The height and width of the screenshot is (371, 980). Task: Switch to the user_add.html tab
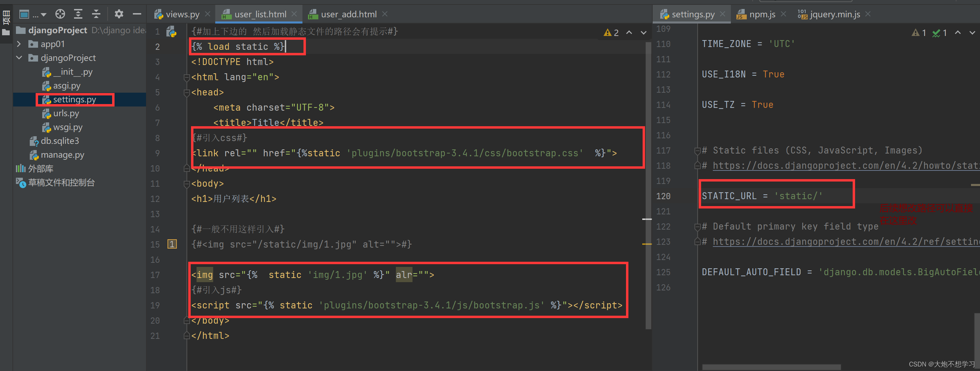pos(343,15)
